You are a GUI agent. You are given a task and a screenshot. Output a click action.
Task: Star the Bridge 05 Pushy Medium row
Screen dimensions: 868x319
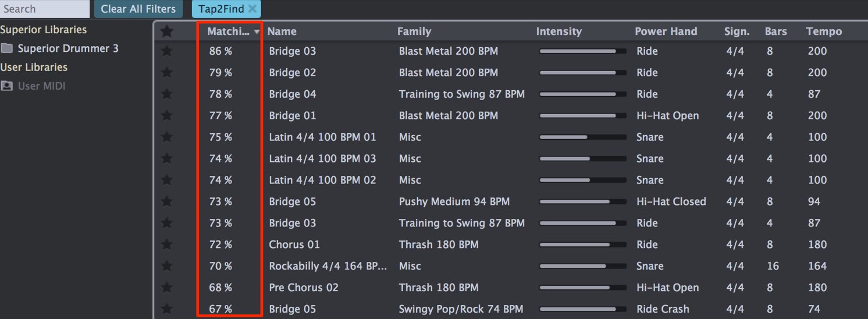(167, 202)
